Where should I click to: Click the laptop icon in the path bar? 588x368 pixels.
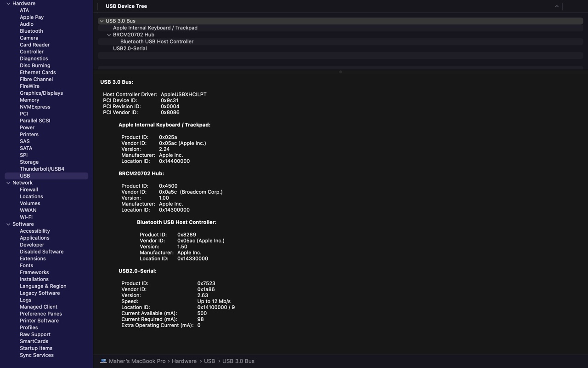click(x=103, y=361)
